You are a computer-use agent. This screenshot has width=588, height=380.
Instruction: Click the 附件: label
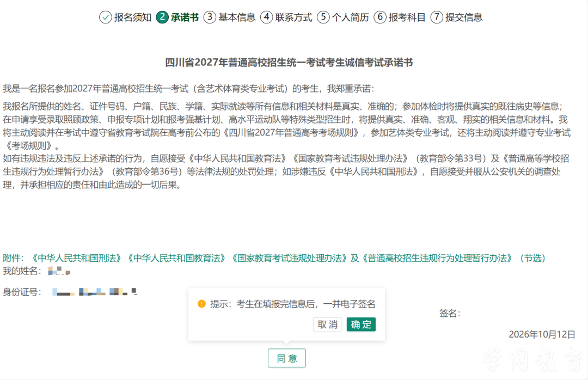(x=14, y=258)
